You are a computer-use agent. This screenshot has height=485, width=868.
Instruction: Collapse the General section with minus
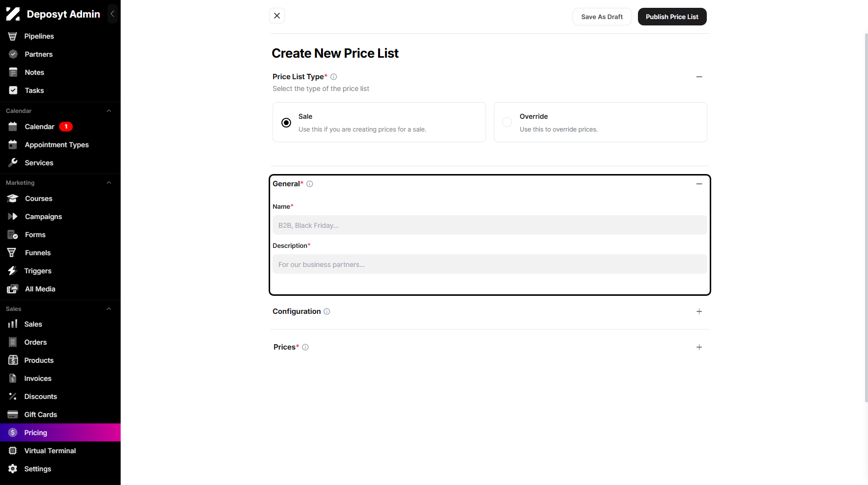699,184
